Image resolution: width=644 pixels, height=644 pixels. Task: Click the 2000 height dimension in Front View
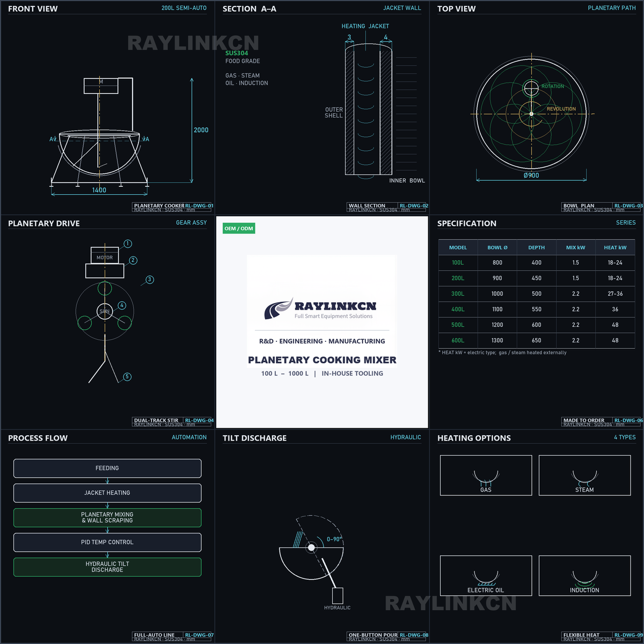(x=201, y=130)
